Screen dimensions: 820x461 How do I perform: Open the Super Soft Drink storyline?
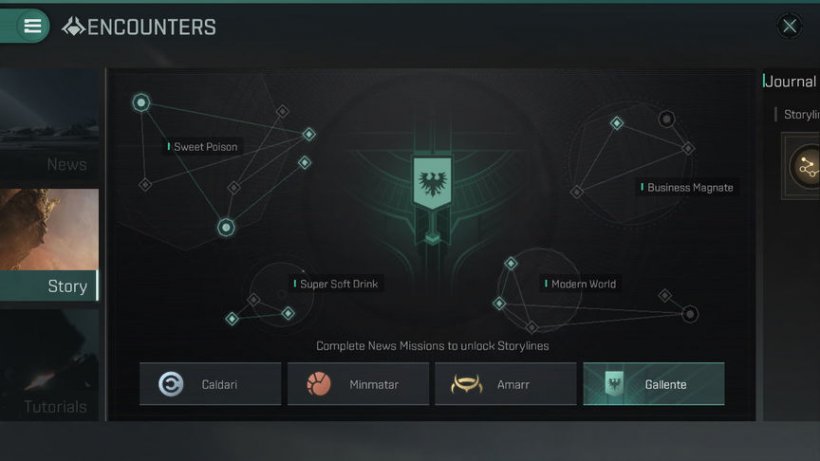coord(336,284)
